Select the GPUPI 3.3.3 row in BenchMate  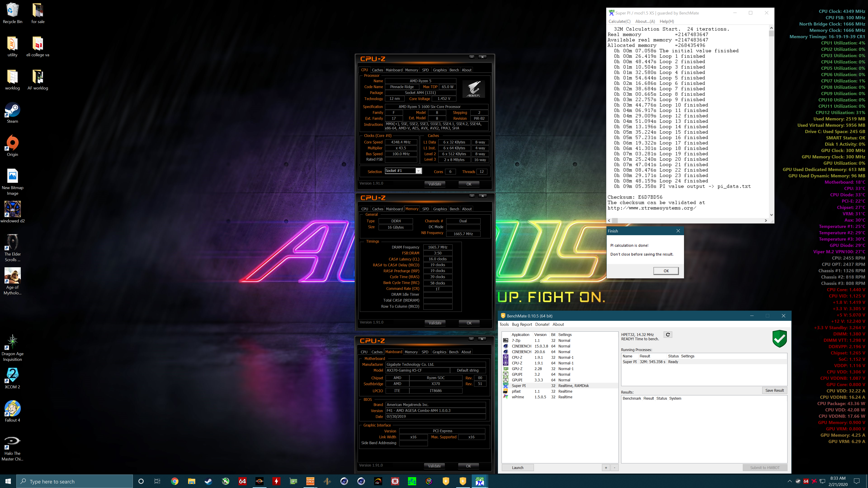tap(560, 380)
